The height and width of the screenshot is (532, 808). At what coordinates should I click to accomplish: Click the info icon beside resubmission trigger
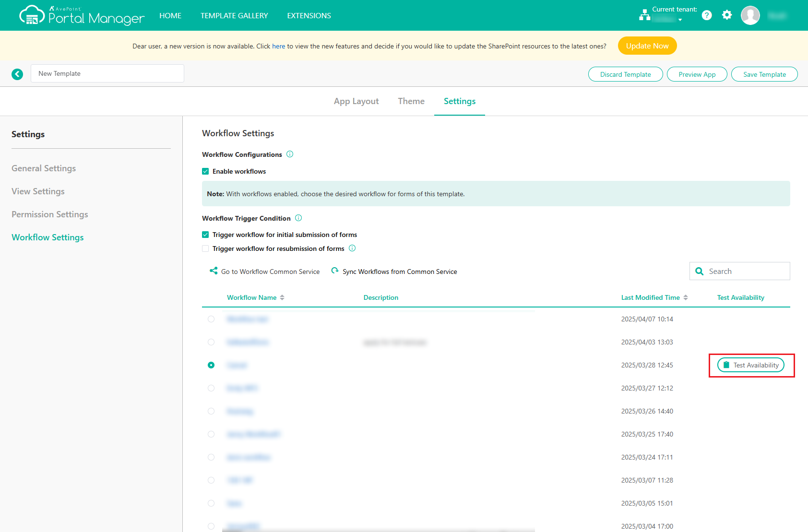[352, 248]
